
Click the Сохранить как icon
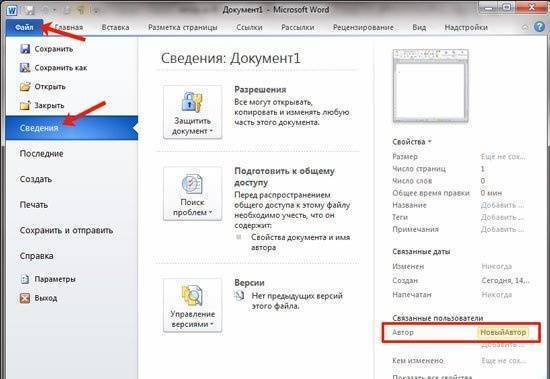pos(25,67)
